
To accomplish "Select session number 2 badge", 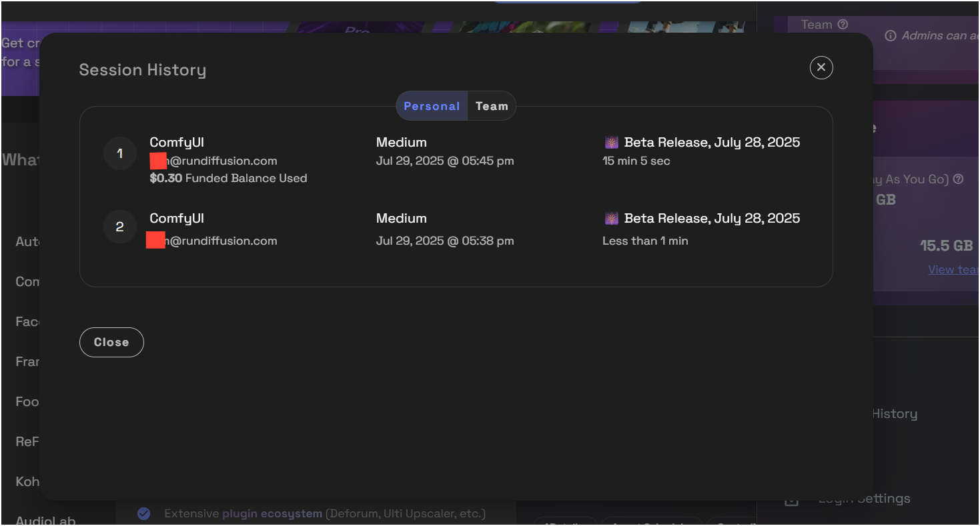I will pyautogui.click(x=120, y=227).
